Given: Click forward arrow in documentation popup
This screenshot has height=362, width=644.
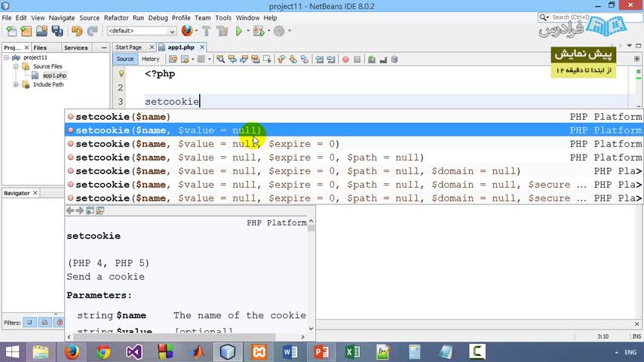Looking at the screenshot, I should 80,211.
